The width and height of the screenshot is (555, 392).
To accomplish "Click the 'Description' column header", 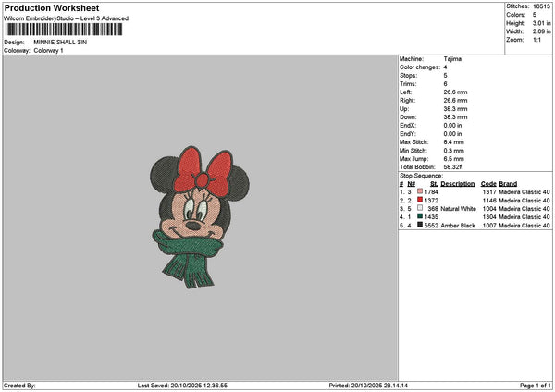I will [x=457, y=184].
